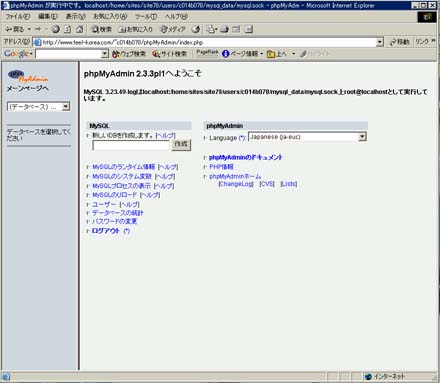Image resolution: width=440 pixels, height=383 pixels.
Task: Click the PageRank indicator
Action: coord(207,53)
